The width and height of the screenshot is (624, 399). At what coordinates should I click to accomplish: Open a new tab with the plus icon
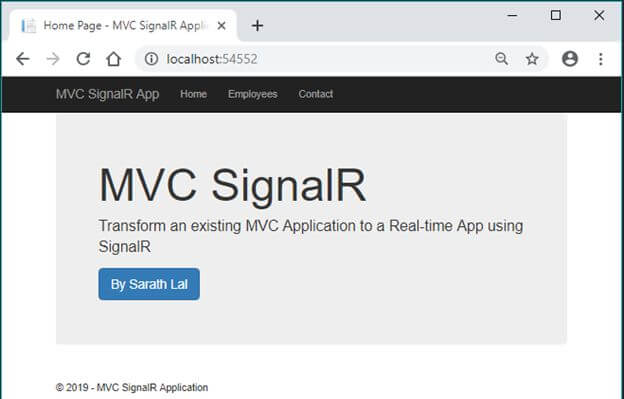[257, 26]
